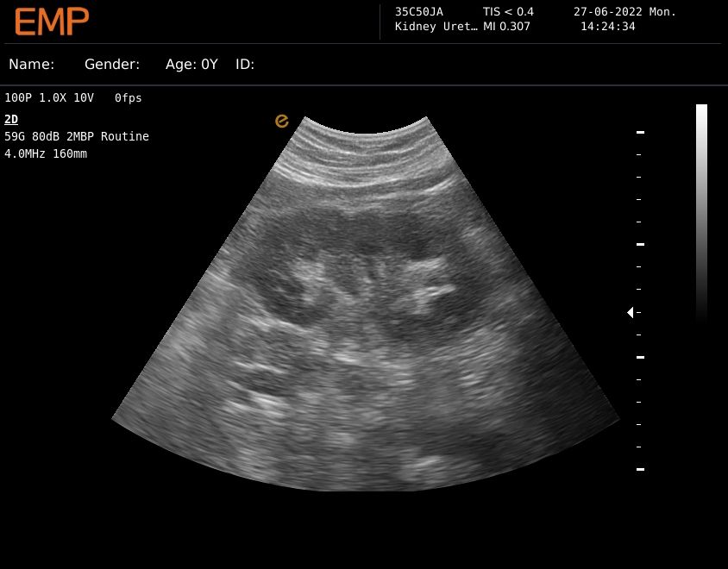This screenshot has width=728, height=569.
Task: Click the 100P 1.0X 10V 0fps status line
Action: (x=73, y=98)
